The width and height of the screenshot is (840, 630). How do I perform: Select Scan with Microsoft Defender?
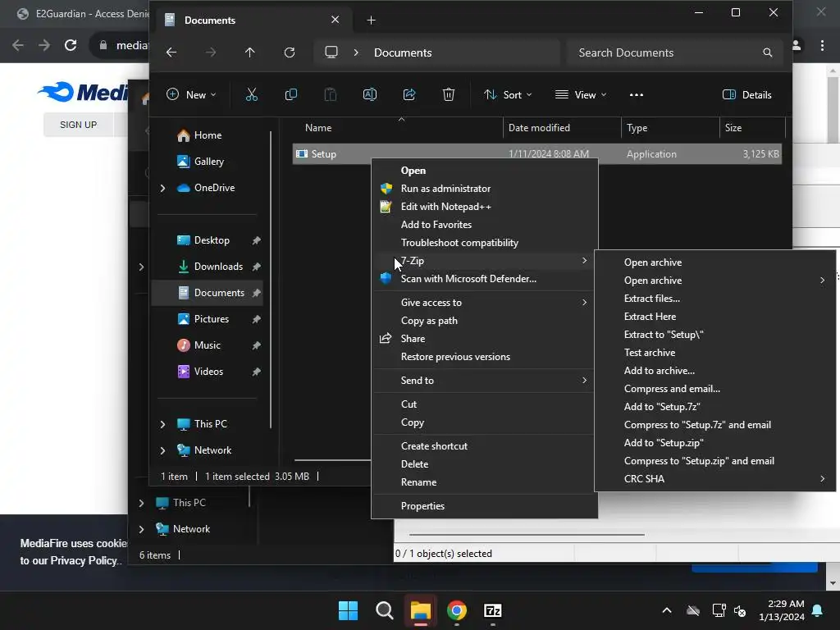[x=484, y=279]
